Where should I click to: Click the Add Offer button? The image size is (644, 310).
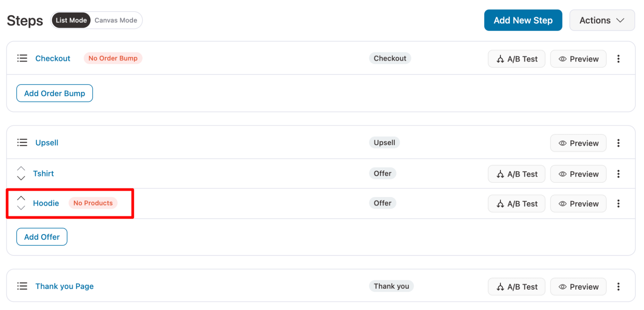click(42, 237)
